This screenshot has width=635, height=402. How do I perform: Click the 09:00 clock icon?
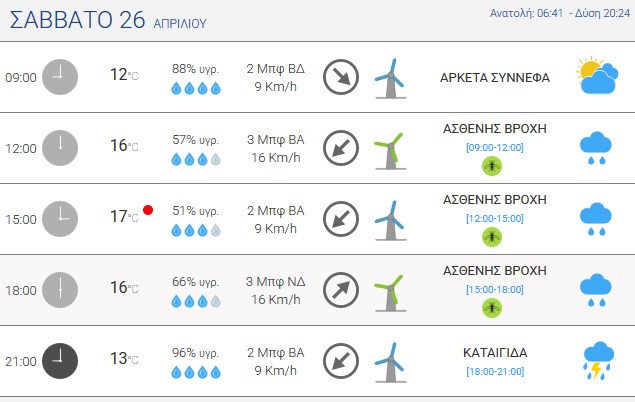coord(60,77)
